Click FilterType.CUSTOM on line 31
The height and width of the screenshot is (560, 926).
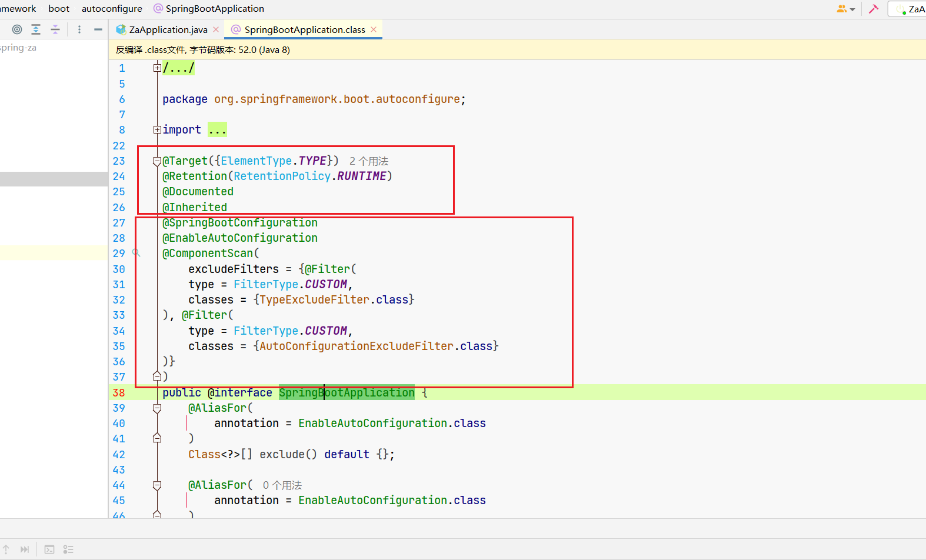pos(291,284)
